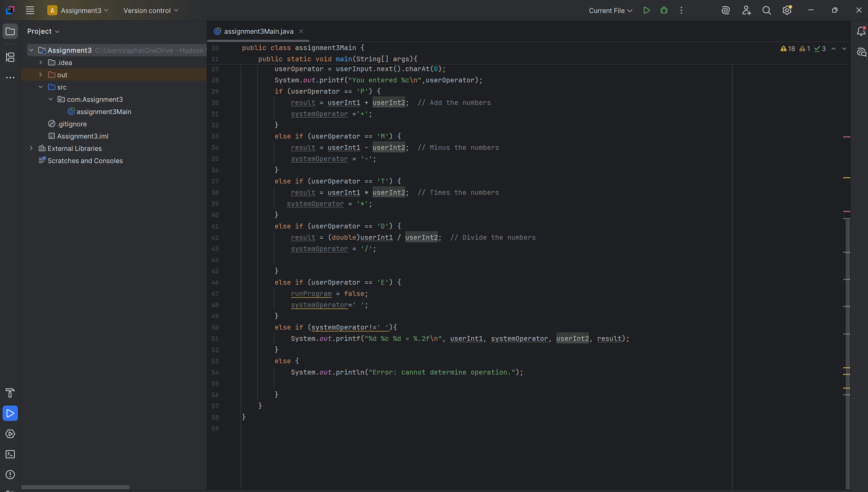Expand the out folder in the project tree
This screenshot has width=868, height=492.
pos(41,75)
